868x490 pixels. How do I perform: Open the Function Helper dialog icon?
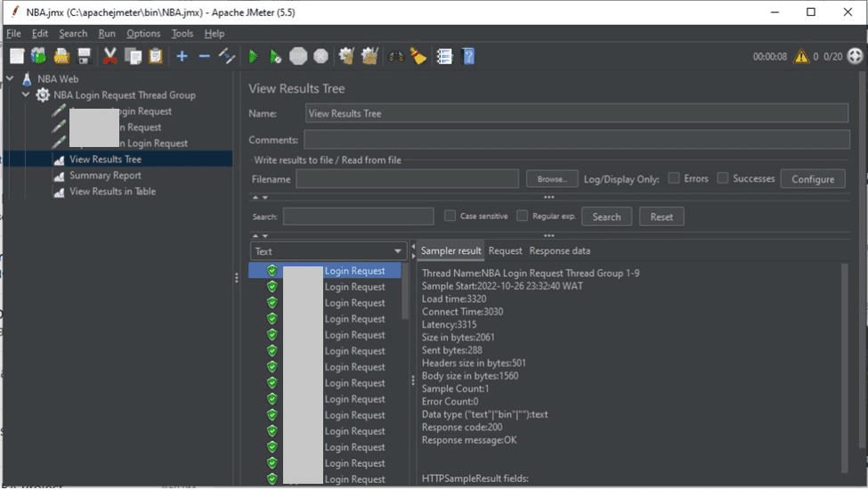444,56
